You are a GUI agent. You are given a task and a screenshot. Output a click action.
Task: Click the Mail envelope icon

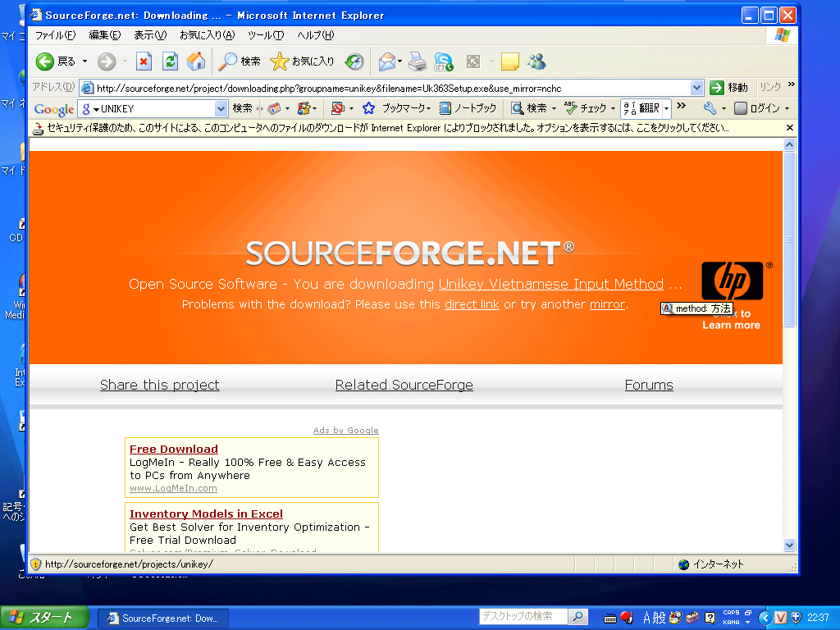point(387,62)
